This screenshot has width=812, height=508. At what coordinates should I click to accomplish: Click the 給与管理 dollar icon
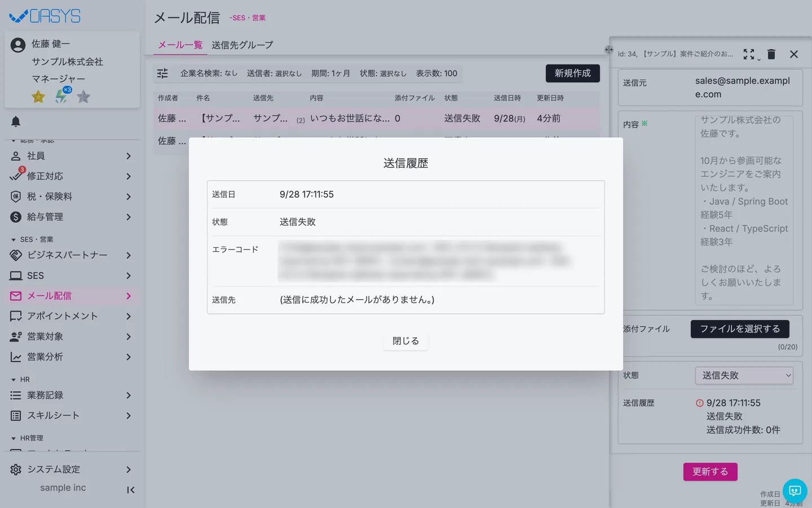16,217
